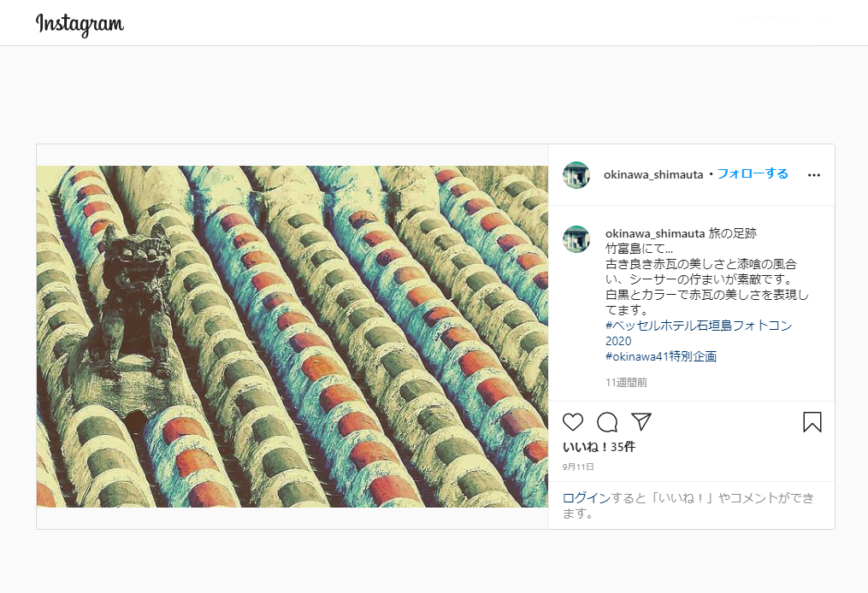Open comments with speech bubble icon
The image size is (868, 593).
click(x=607, y=422)
